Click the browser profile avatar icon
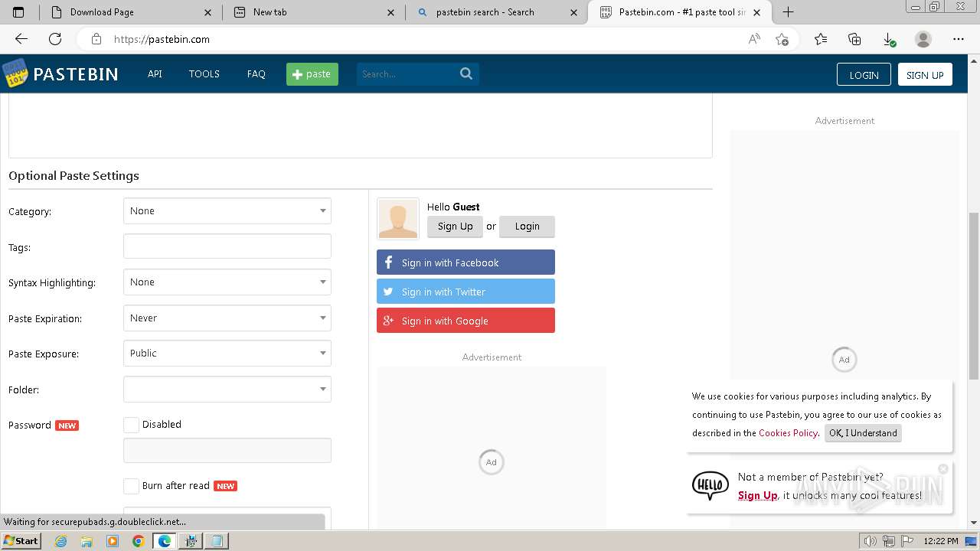Screen dimensions: 980x551 [x=923, y=39]
